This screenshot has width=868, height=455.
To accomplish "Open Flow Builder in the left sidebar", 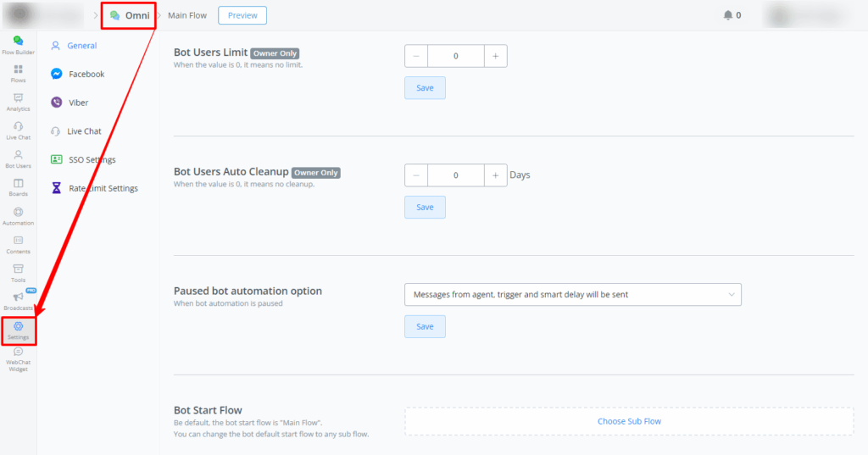I will coord(18,44).
